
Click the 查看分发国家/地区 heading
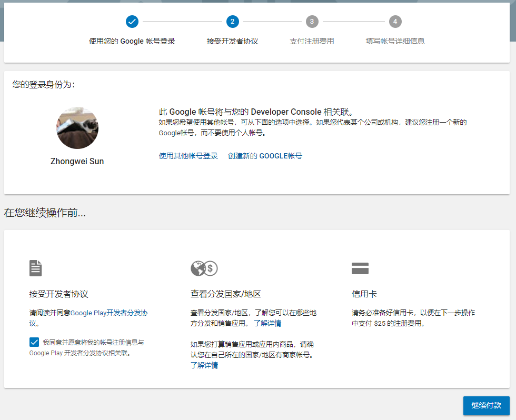[x=225, y=294]
